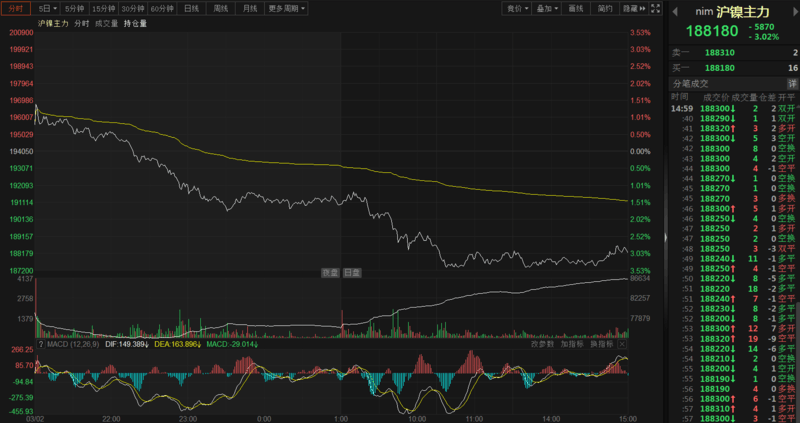Click the 加指标 add indicator button
Image resolution: width=800 pixels, height=423 pixels.
[572, 344]
